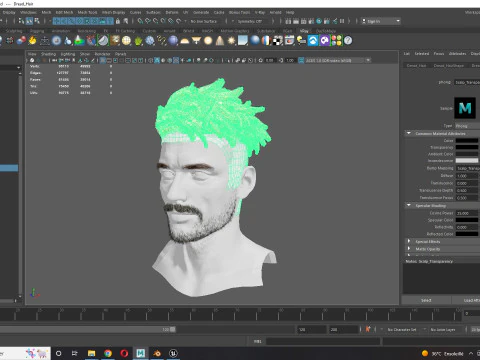
Task: Toggle the view transform icon beside ACES dropdown
Action: (x=301, y=60)
